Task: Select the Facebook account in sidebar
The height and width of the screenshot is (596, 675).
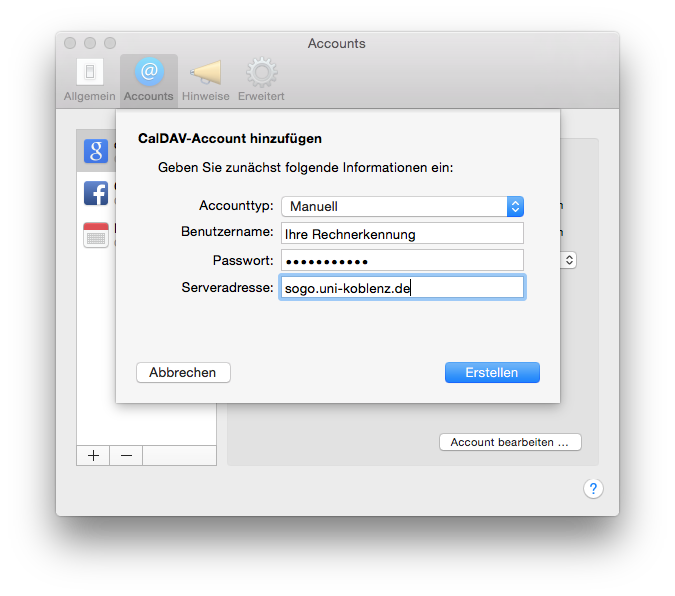Action: point(96,193)
